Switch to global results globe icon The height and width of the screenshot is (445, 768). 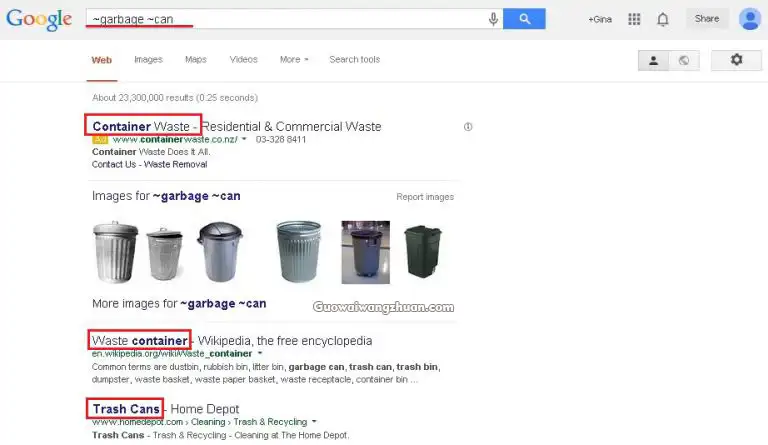coord(684,61)
